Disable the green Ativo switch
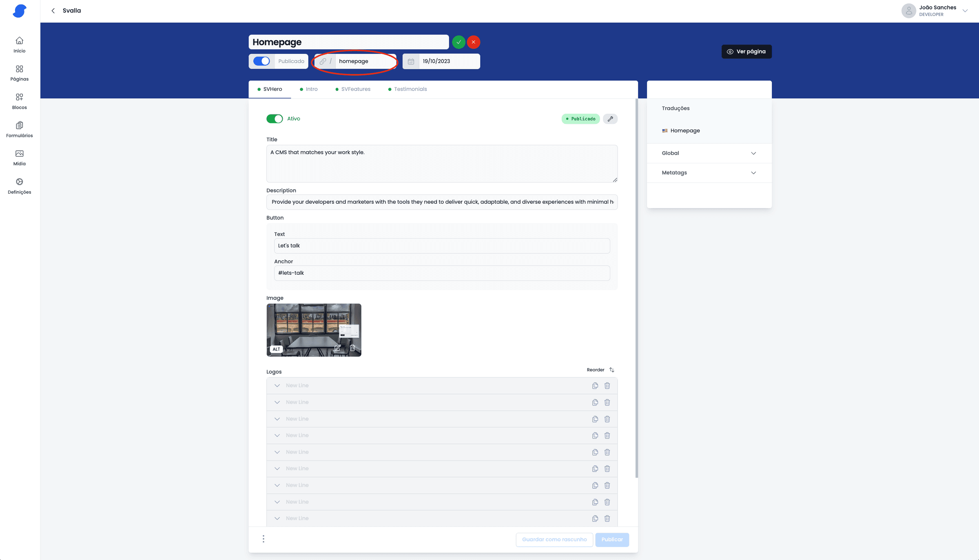 [275, 119]
